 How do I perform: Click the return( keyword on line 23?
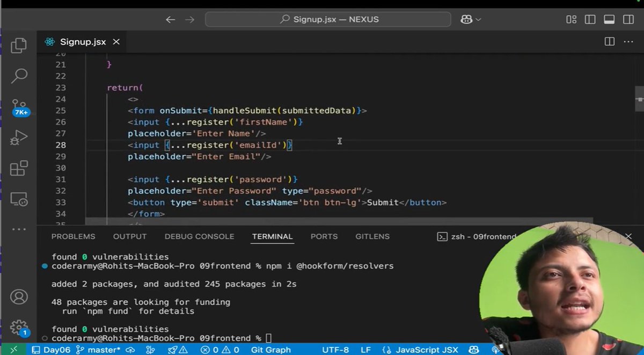(x=125, y=88)
